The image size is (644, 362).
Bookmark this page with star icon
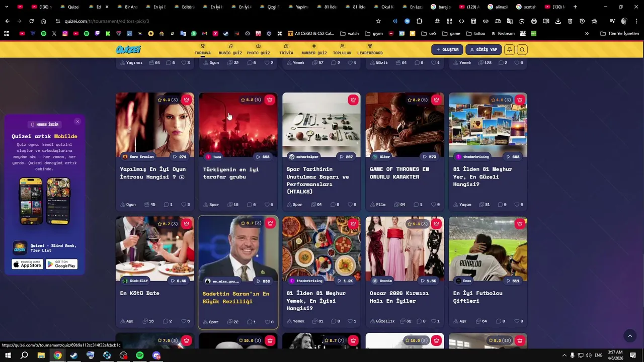click(x=378, y=21)
